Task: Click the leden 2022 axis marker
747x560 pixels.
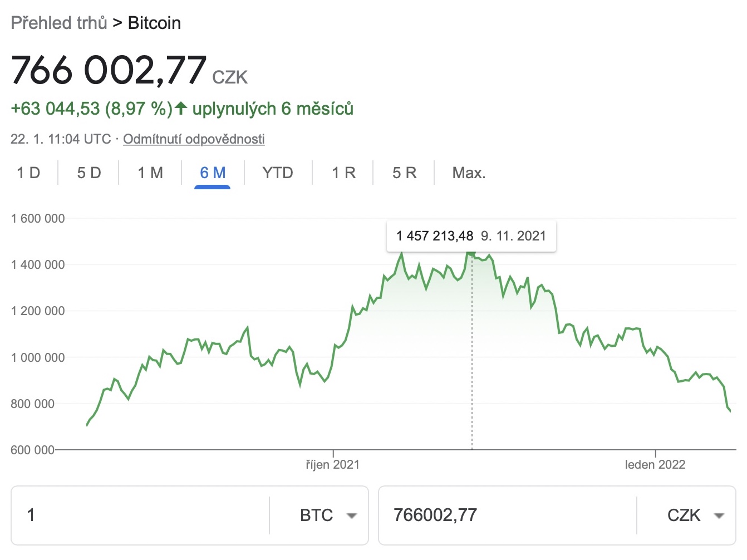Action: pos(655,464)
